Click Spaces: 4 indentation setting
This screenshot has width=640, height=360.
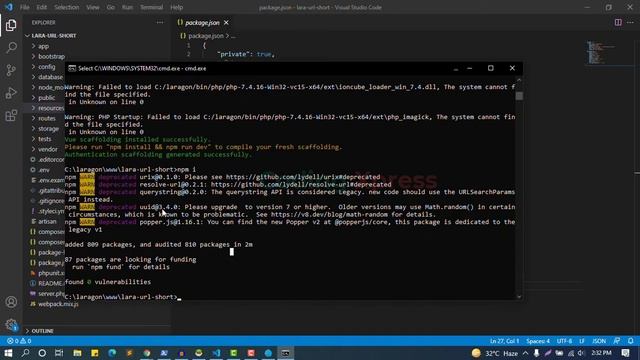pyautogui.click(x=538, y=341)
